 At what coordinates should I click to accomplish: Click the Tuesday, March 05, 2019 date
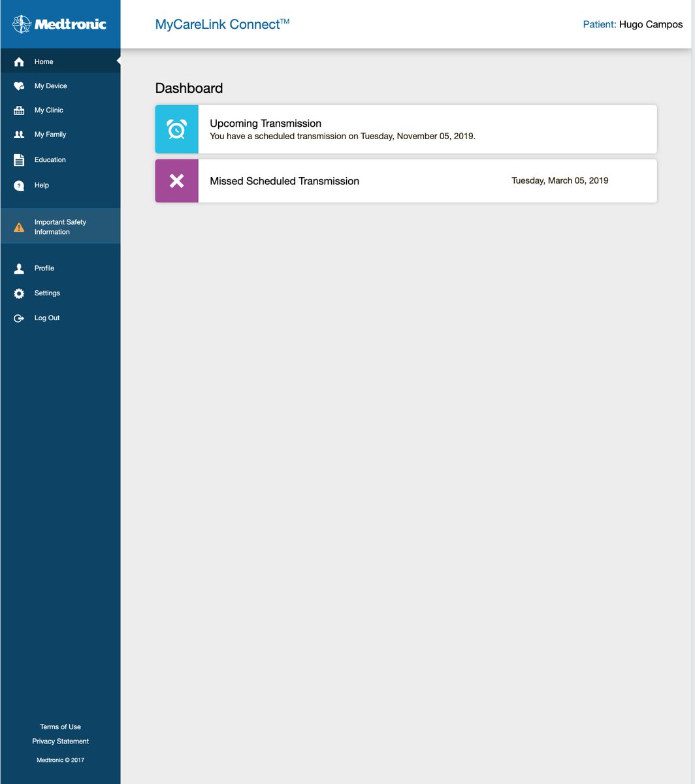click(x=560, y=180)
